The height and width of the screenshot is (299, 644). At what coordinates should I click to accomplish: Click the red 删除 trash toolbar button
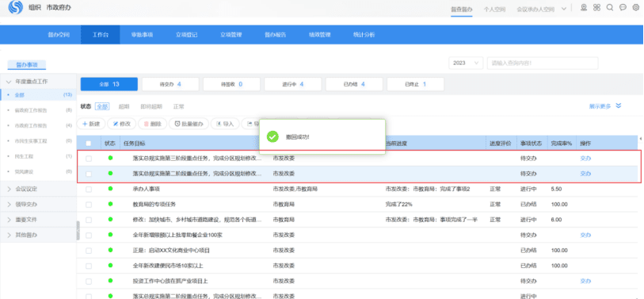point(152,124)
